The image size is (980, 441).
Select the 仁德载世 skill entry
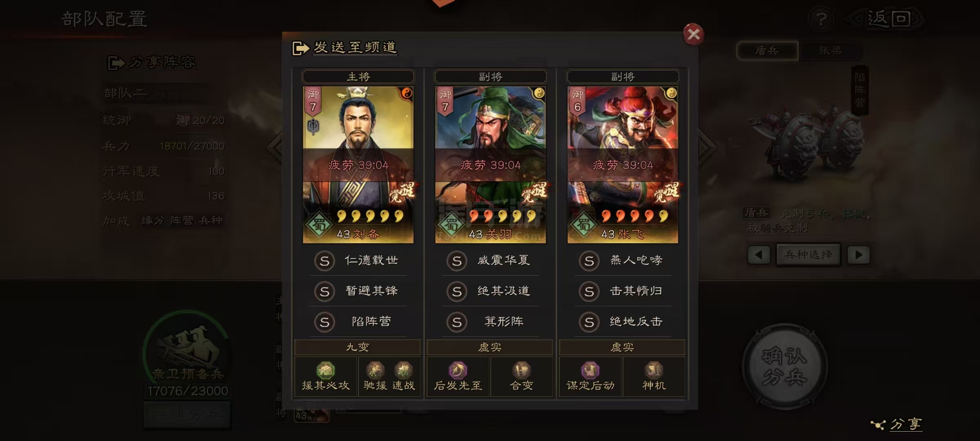tap(358, 261)
